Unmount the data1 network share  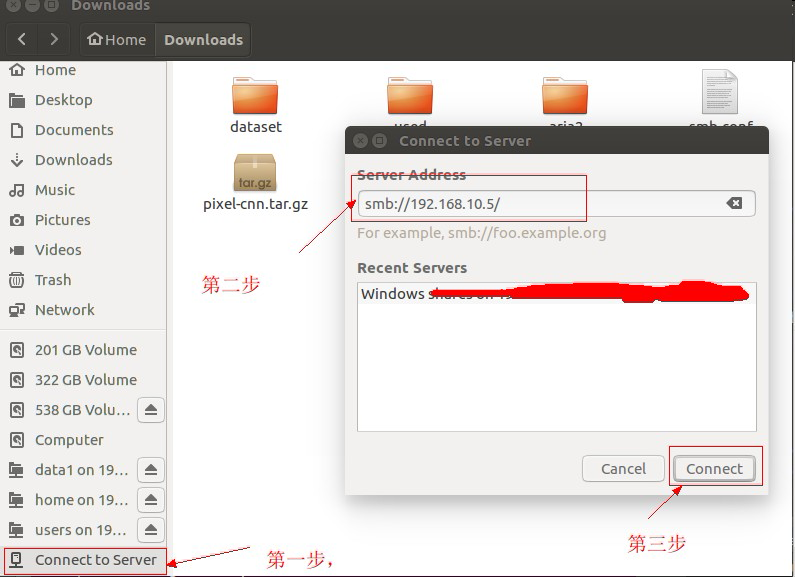point(149,470)
